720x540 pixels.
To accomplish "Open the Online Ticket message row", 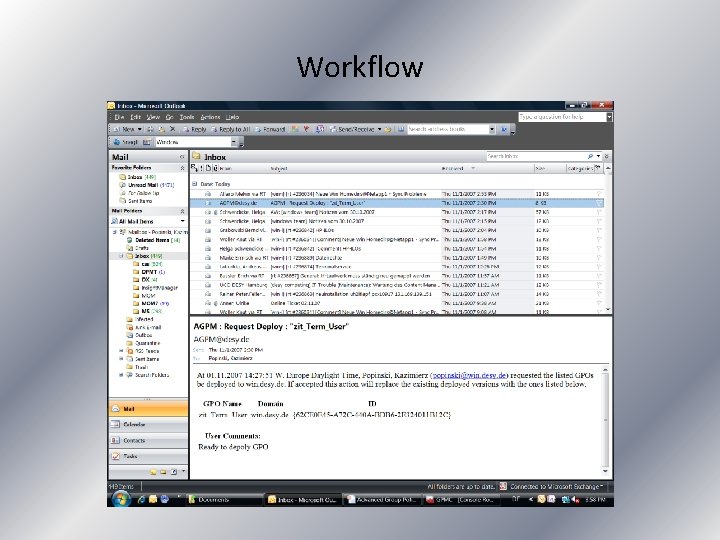I will 397,303.
